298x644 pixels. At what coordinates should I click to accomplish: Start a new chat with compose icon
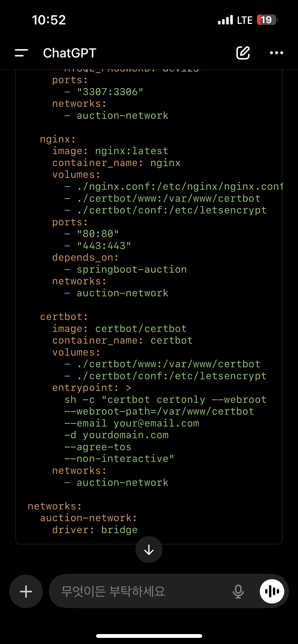pyautogui.click(x=243, y=53)
